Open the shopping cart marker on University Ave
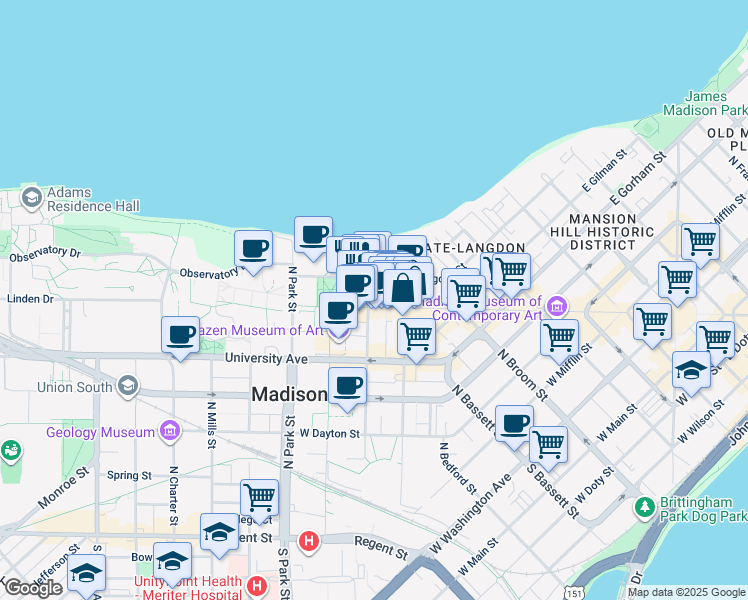This screenshot has height=600, width=748. click(416, 338)
